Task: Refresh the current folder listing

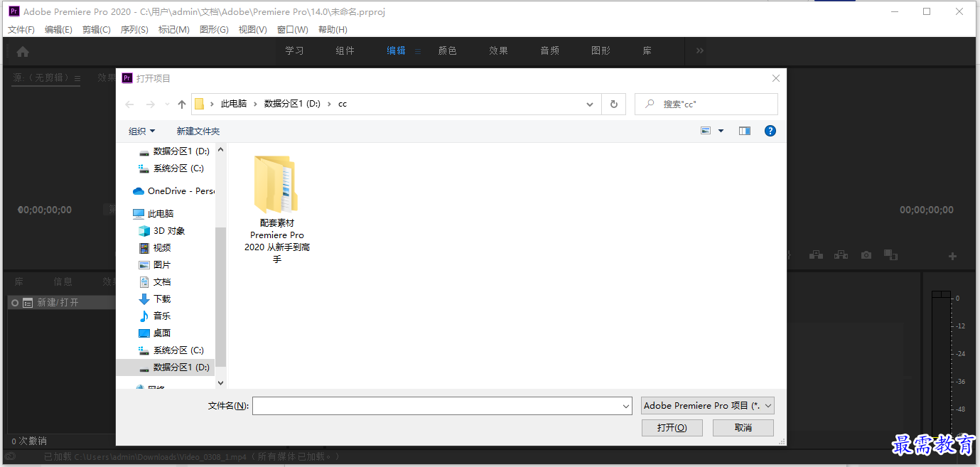Action: (x=614, y=104)
